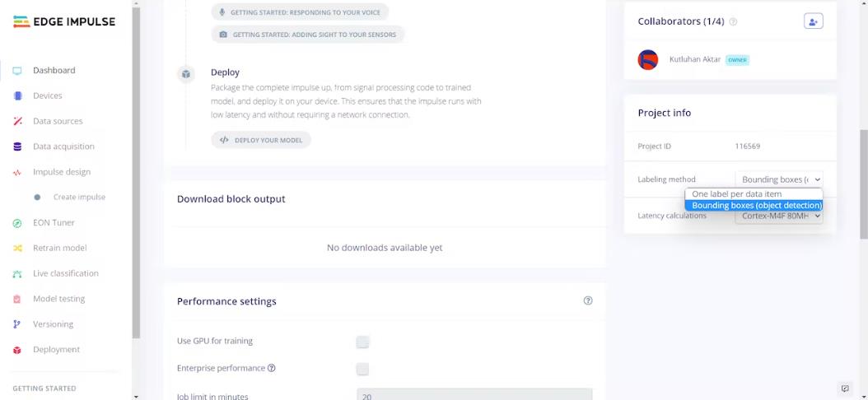Go to Live classification page

tap(65, 273)
